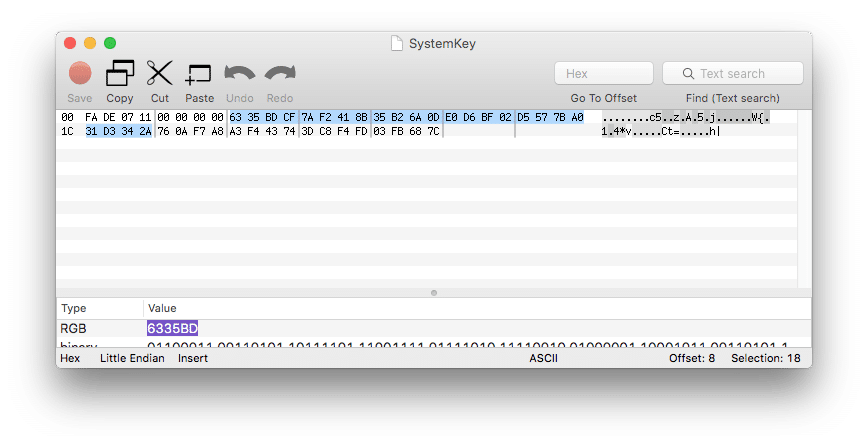868x448 pixels.
Task: Click the pane splitter handle dot
Action: point(433,293)
